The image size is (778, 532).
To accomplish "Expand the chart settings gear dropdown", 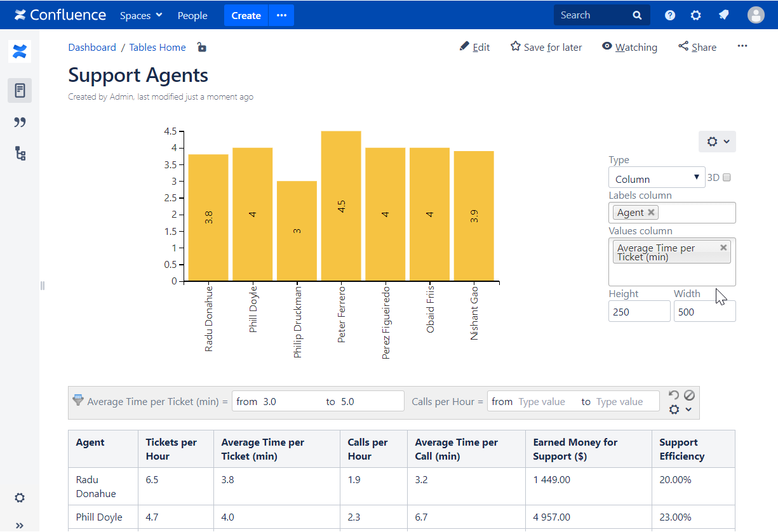I will (717, 142).
